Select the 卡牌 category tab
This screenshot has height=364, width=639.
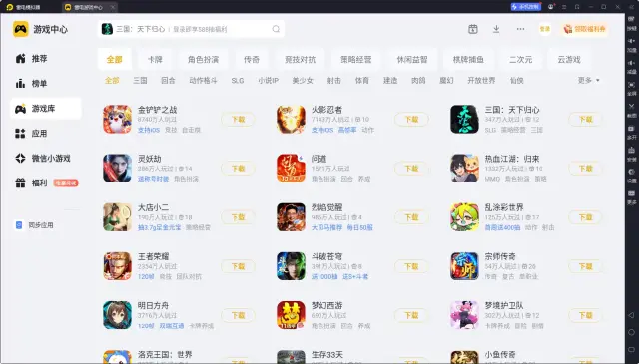pyautogui.click(x=155, y=60)
